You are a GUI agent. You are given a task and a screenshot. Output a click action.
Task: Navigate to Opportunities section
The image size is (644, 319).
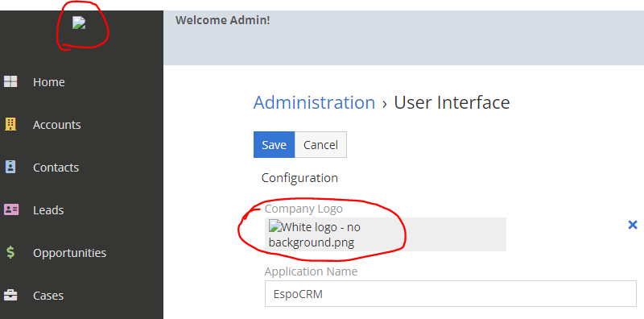click(x=69, y=253)
